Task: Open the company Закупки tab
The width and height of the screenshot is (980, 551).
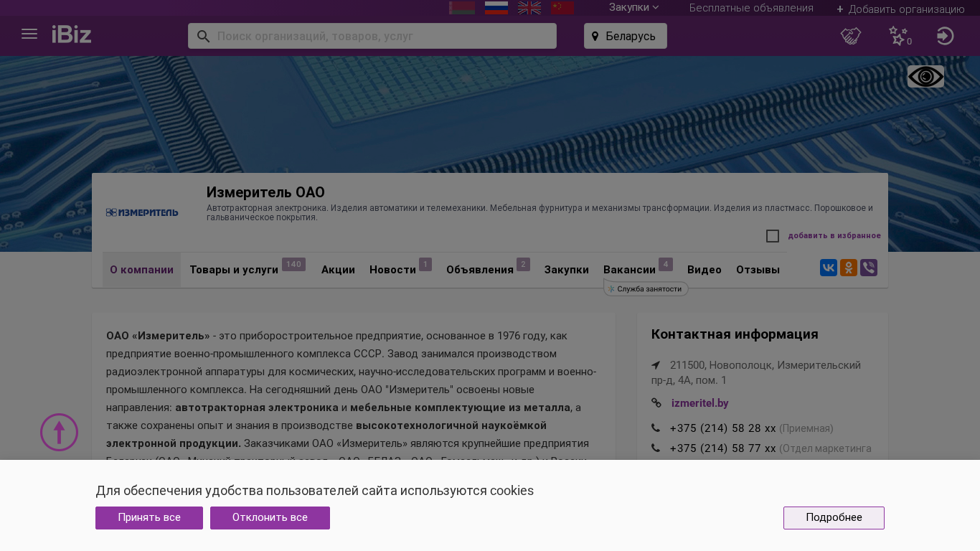Action: point(566,270)
